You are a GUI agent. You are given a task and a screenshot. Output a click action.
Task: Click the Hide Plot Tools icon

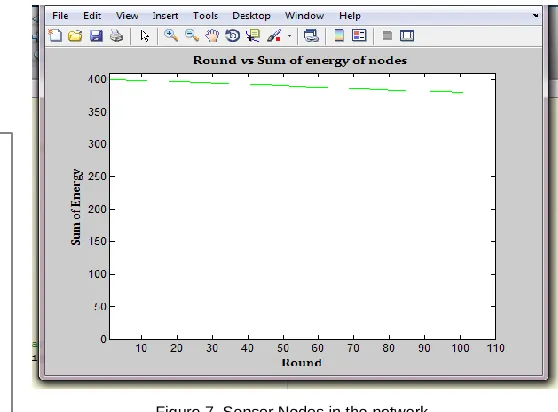[387, 36]
